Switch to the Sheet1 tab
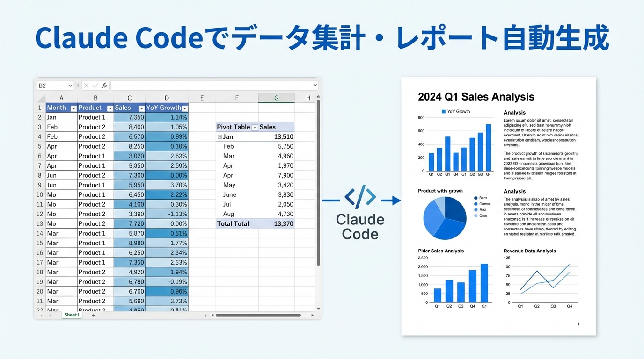Image resolution: width=644 pixels, height=359 pixels. [72, 315]
